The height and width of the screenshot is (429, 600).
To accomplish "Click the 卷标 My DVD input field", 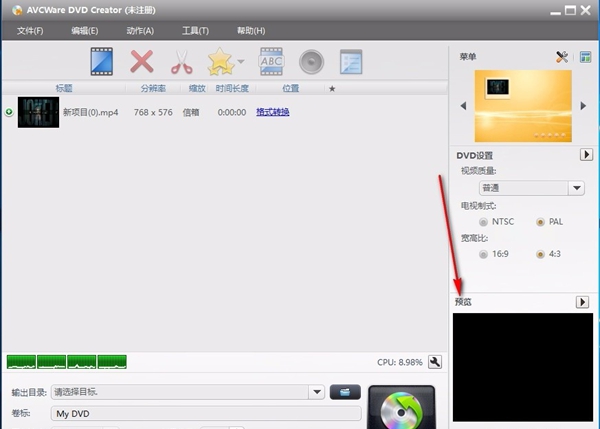I will pos(206,414).
